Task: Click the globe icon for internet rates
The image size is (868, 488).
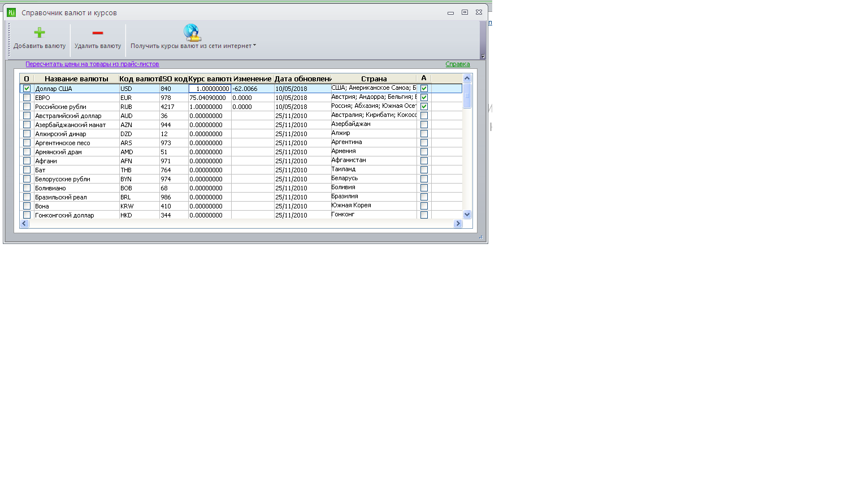Action: 192,33
